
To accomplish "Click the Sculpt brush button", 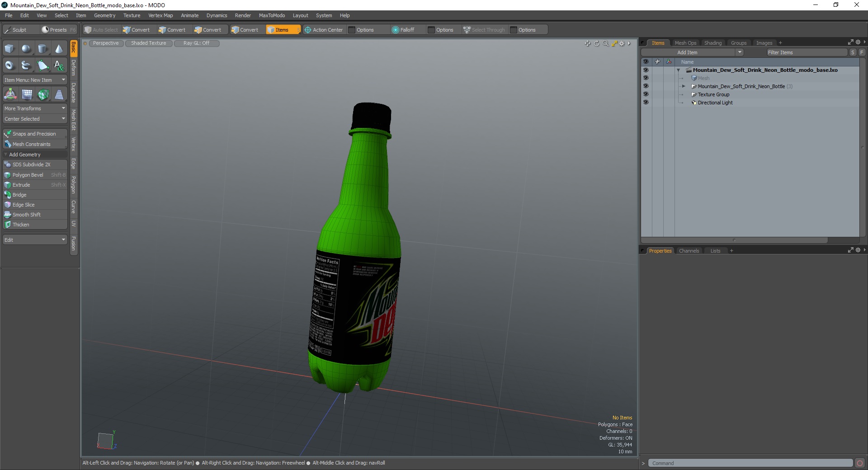I will tap(21, 30).
